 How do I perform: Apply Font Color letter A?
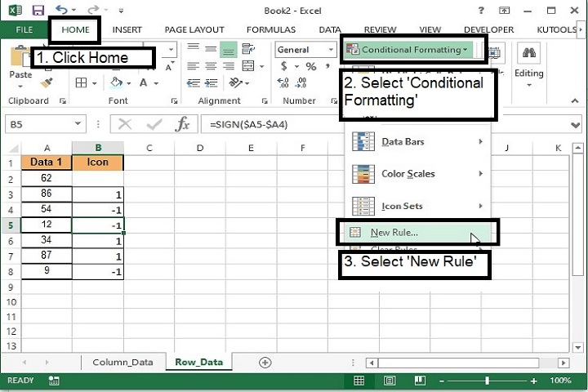tap(143, 82)
